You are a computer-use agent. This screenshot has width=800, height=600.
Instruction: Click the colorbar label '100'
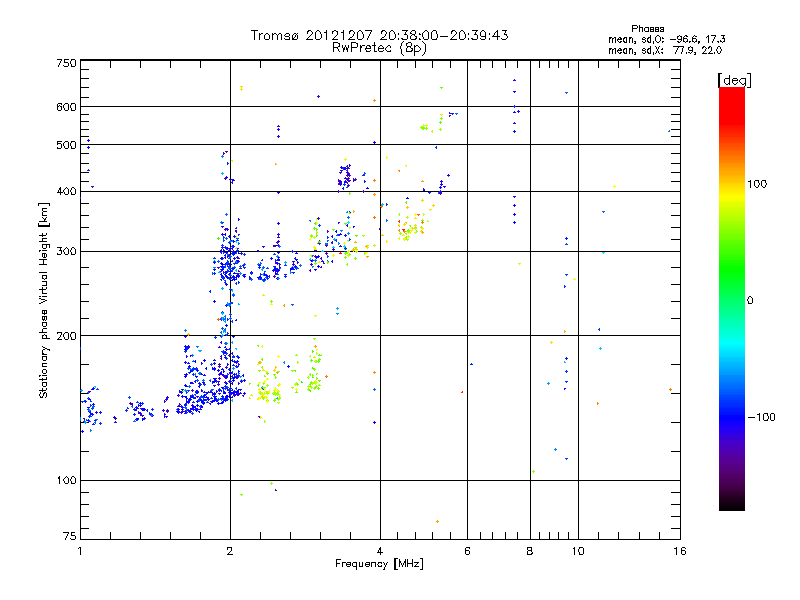pos(757,184)
